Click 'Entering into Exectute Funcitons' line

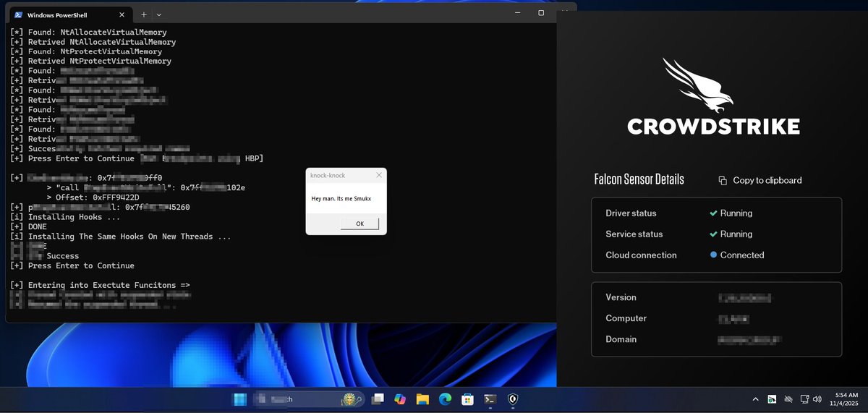pos(100,286)
